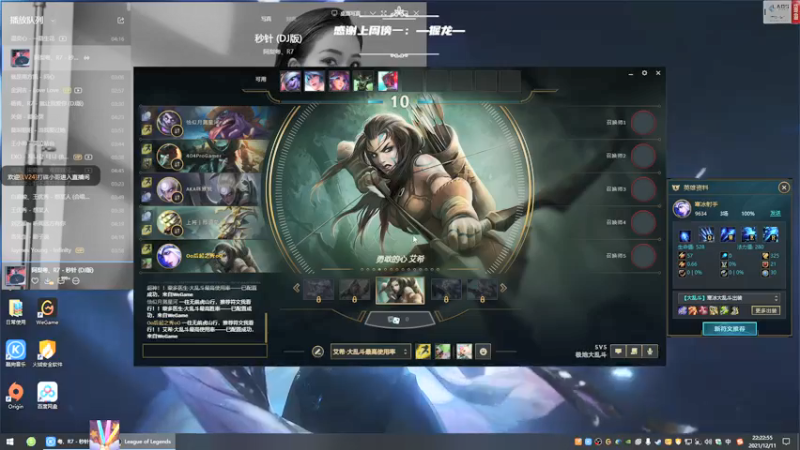
Task: Favorite current song with heart icon
Action: click(35, 281)
